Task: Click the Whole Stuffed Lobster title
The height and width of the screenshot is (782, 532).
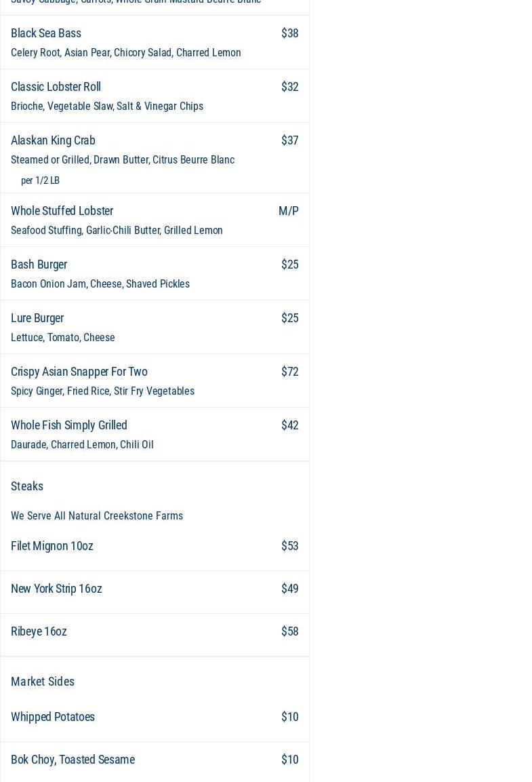Action: 62,211
